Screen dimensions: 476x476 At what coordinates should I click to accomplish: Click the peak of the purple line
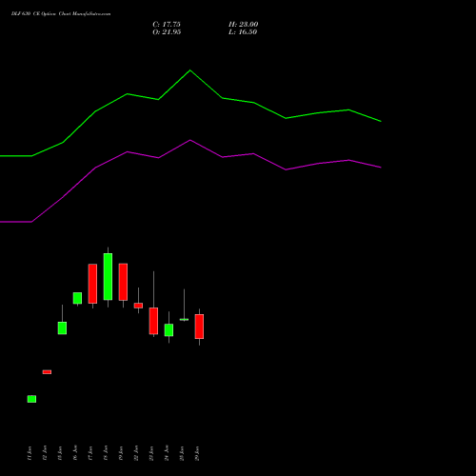190,140
